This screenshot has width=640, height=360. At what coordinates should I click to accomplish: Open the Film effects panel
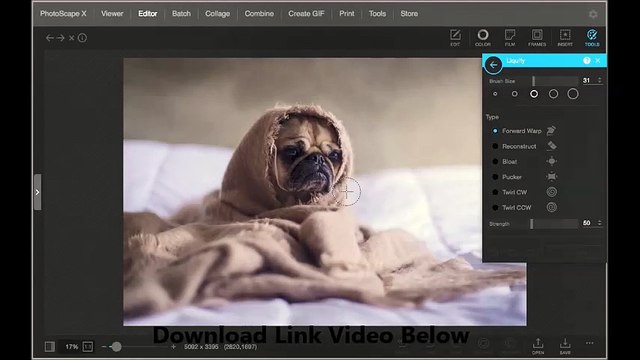coord(510,38)
